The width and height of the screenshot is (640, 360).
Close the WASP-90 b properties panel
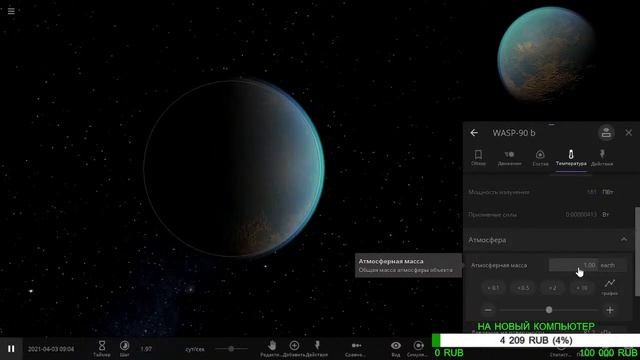tap(629, 133)
